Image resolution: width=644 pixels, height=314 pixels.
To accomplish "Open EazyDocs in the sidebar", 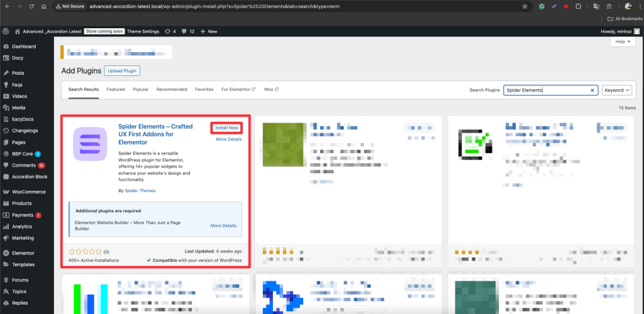I will point(23,119).
